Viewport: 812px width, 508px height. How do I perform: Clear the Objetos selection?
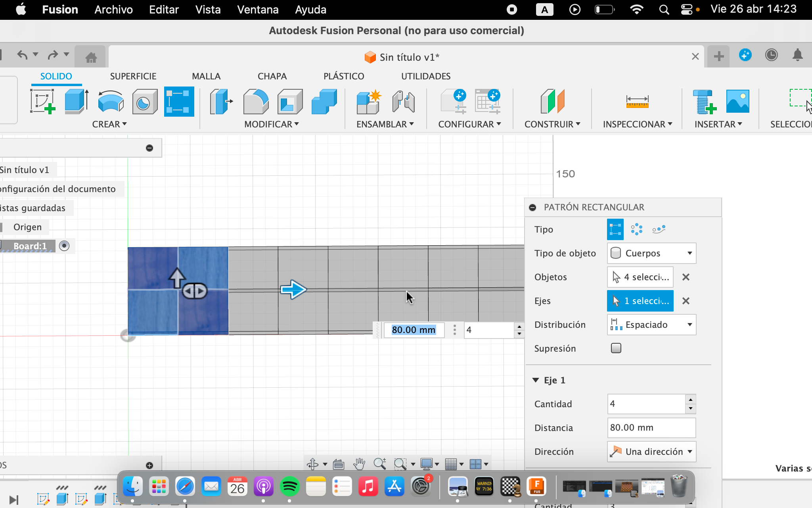click(x=686, y=277)
